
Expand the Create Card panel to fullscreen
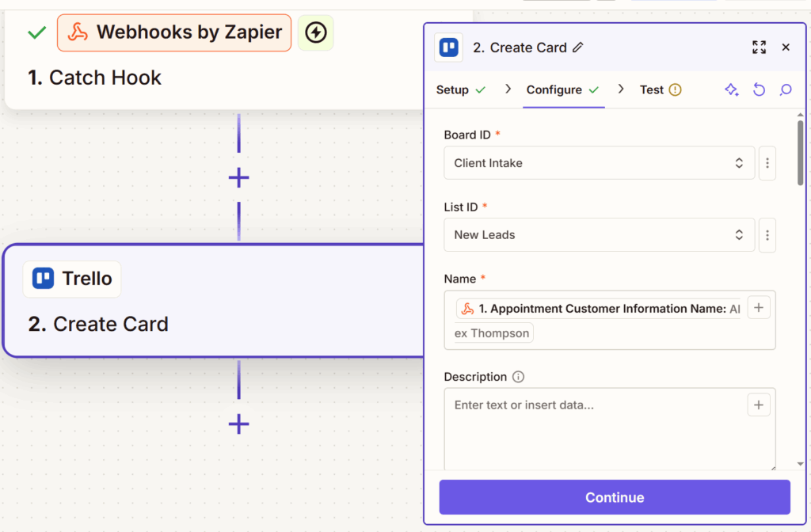(759, 47)
